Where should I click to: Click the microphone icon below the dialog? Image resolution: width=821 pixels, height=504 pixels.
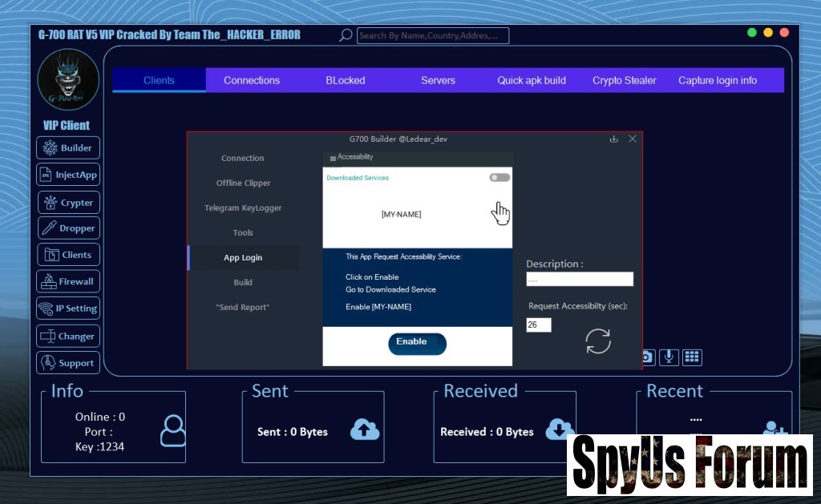668,357
